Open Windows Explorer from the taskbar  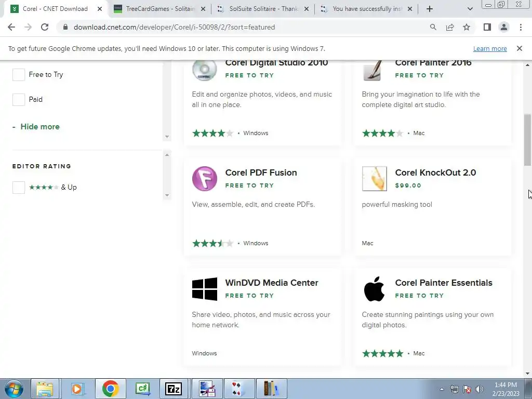pyautogui.click(x=45, y=389)
